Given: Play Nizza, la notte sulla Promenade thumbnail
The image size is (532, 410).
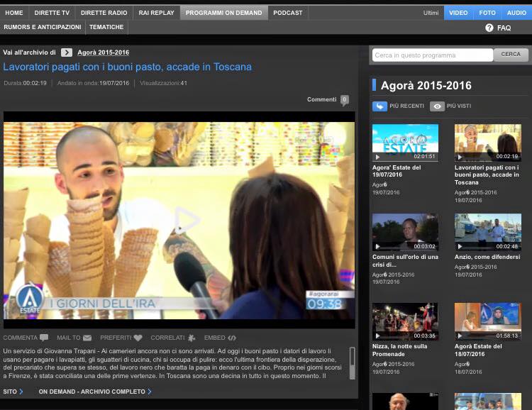Looking at the screenshot, I should 405,321.
